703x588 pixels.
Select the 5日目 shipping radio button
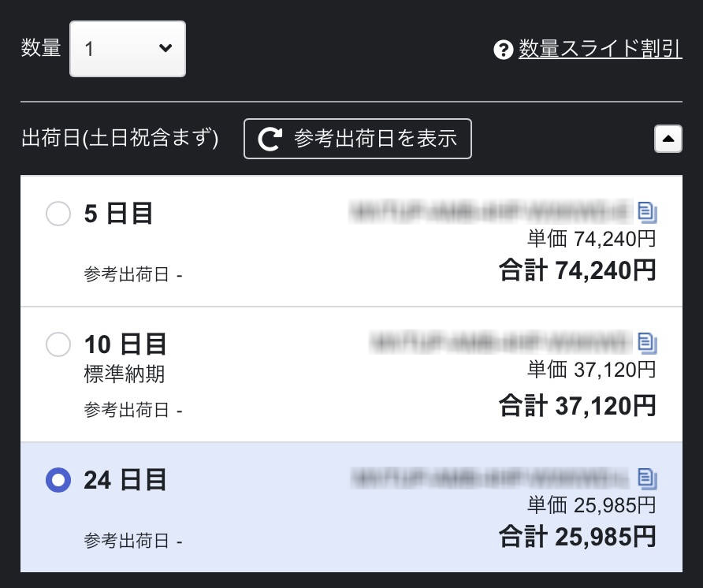(x=58, y=214)
